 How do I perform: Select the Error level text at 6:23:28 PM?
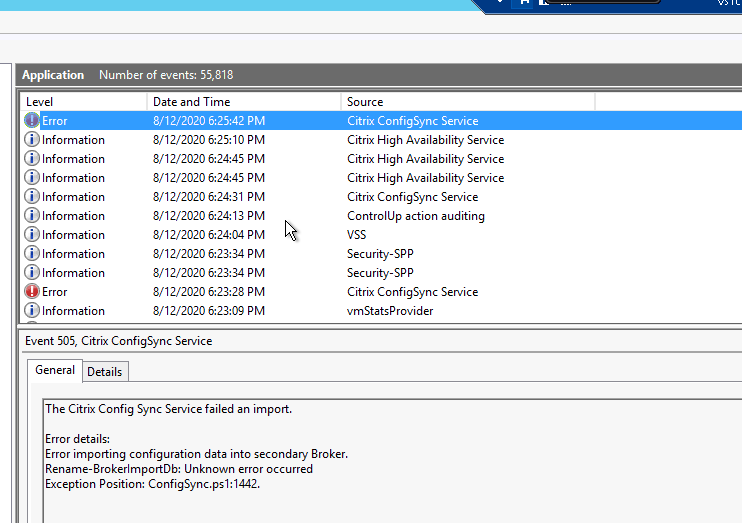(54, 292)
